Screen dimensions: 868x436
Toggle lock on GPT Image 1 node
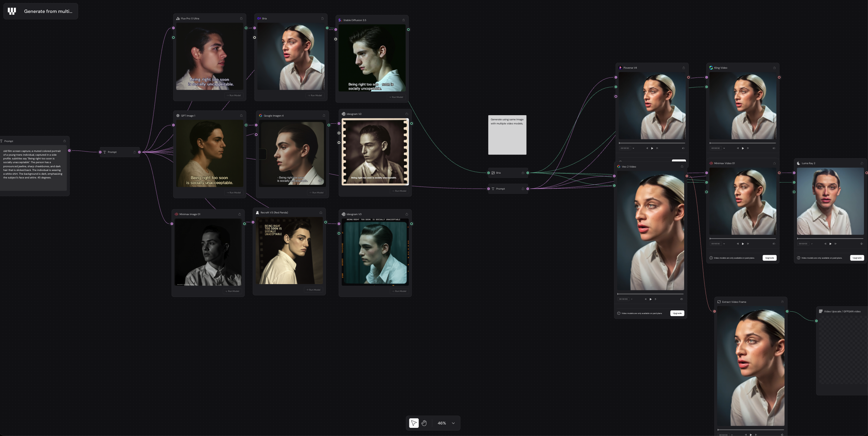pyautogui.click(x=241, y=116)
